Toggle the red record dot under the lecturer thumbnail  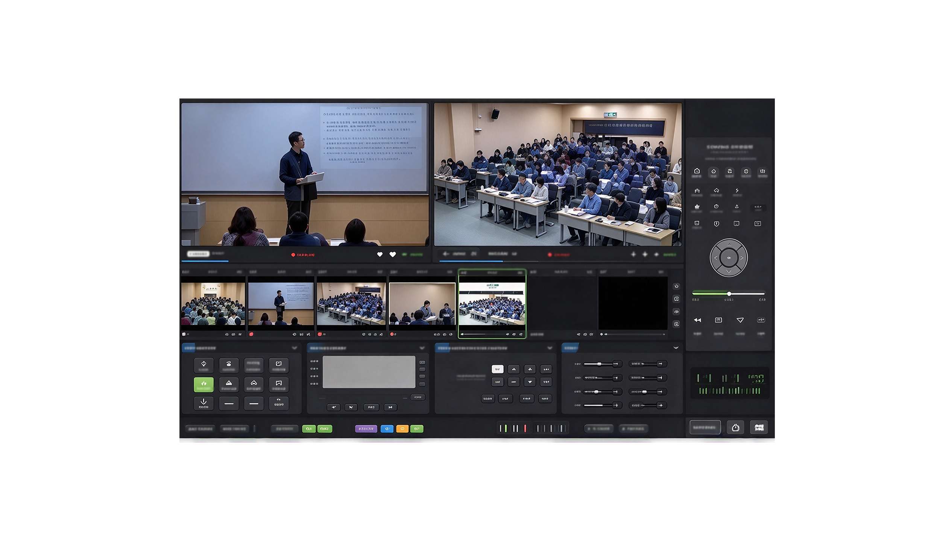pyautogui.click(x=251, y=334)
